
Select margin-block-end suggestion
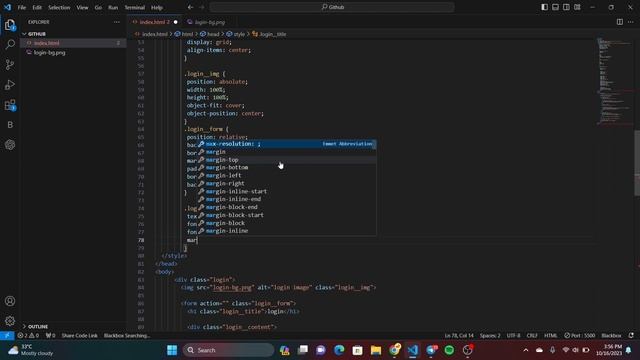point(287,207)
